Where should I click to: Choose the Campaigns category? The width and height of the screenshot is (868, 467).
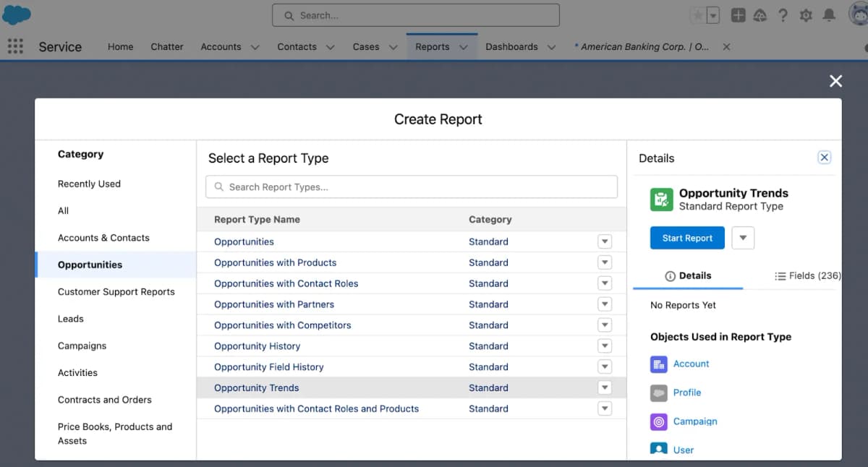82,346
